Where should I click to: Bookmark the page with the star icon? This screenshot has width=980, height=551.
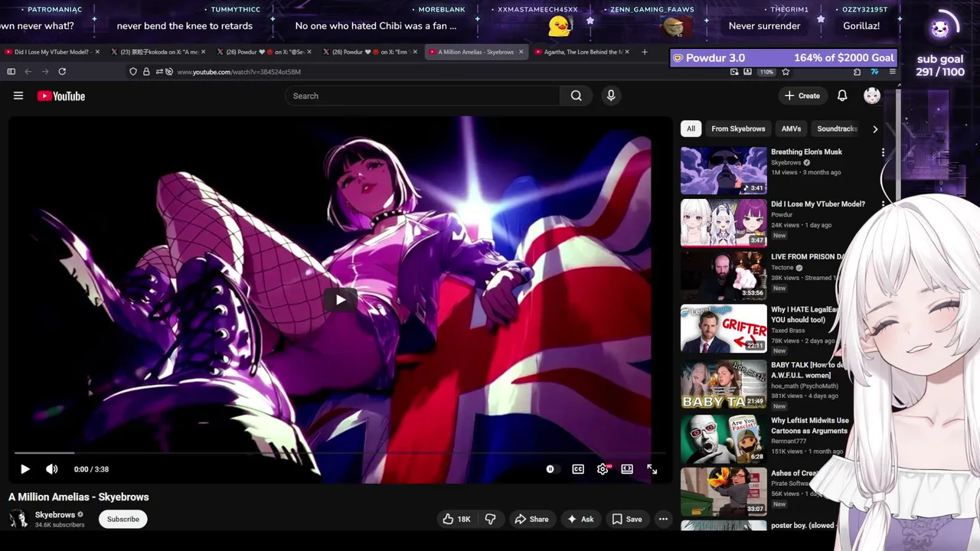point(786,71)
